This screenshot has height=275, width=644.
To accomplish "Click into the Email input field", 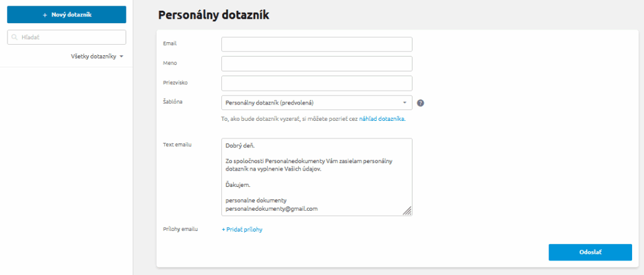I will point(316,44).
